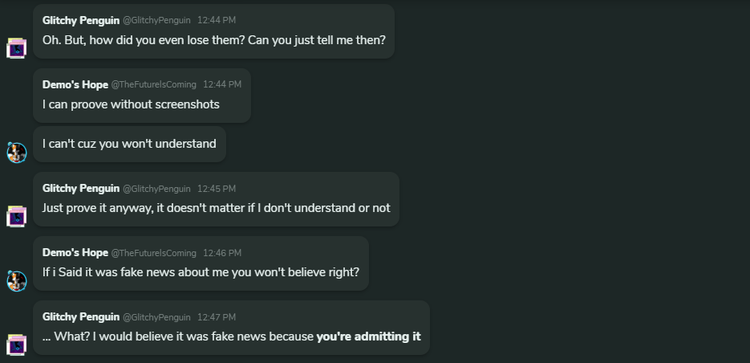Click Demo's Hope avatar beside "I can't cuz" message
The height and width of the screenshot is (363, 750).
pos(17,152)
